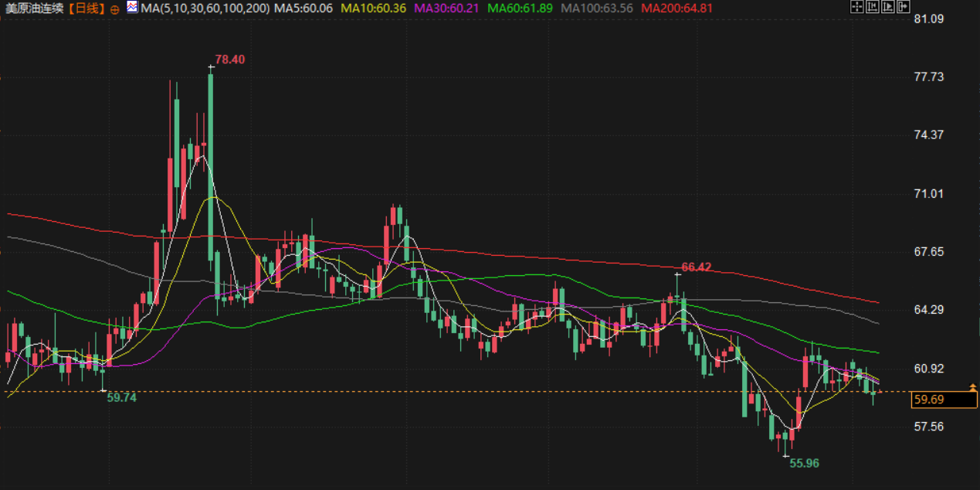Screen dimensions: 980x490
Task: Select the MA10:60.36 legend value
Action: click(374, 9)
